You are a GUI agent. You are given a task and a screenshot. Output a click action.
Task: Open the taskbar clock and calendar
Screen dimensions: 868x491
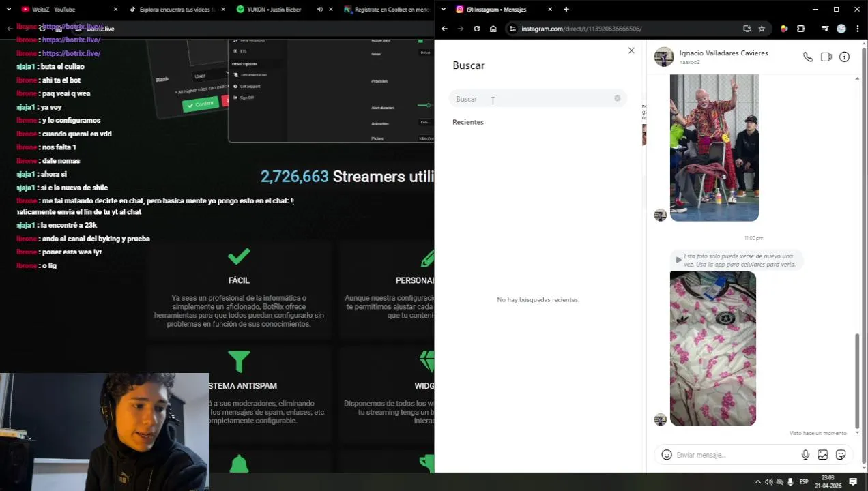pos(828,482)
